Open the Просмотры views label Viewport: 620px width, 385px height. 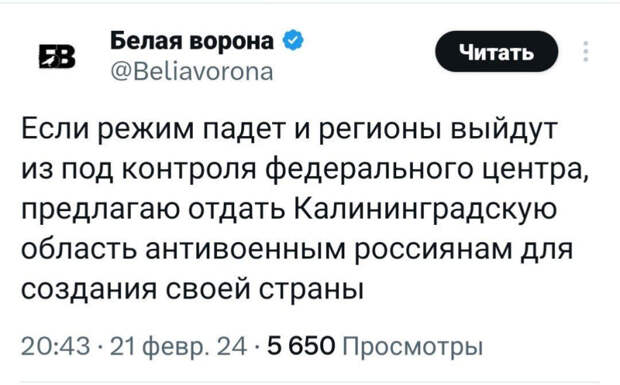click(412, 347)
